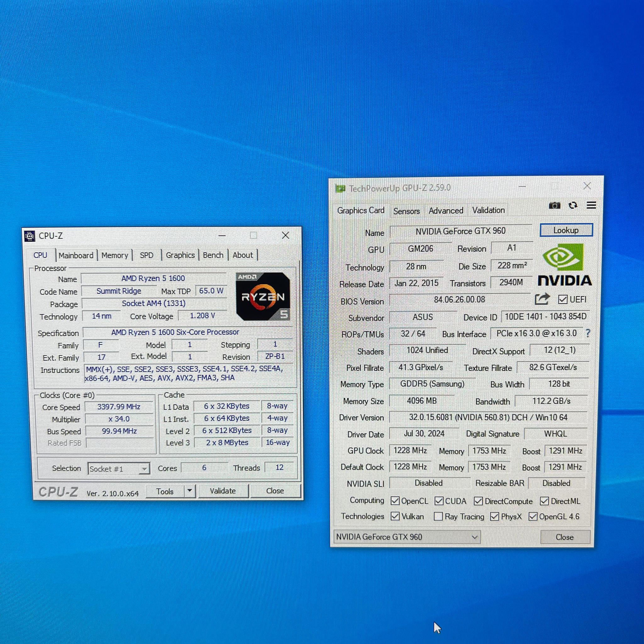This screenshot has height=644, width=644.
Task: Open the Tools dropdown arrow in CPU-Z
Action: (190, 490)
